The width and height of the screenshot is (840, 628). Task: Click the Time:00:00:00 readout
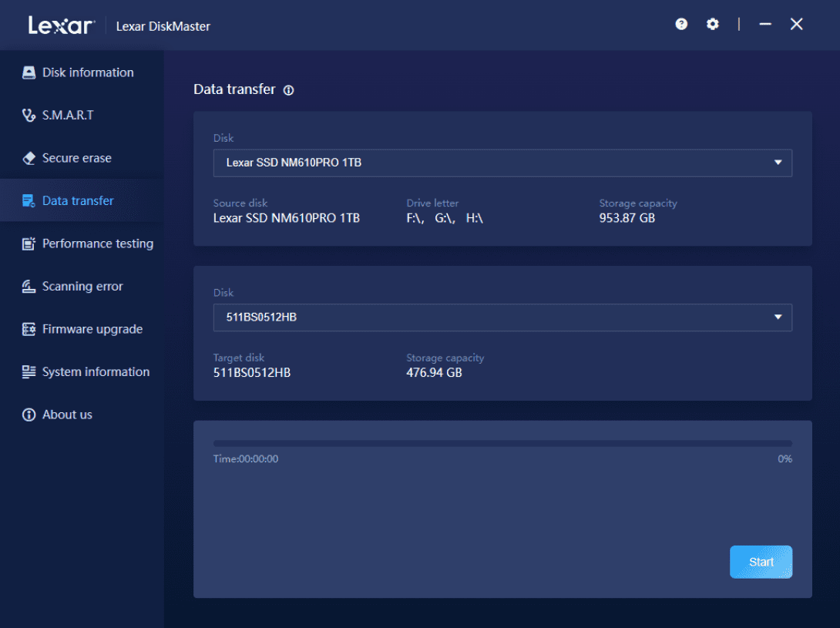click(x=246, y=459)
